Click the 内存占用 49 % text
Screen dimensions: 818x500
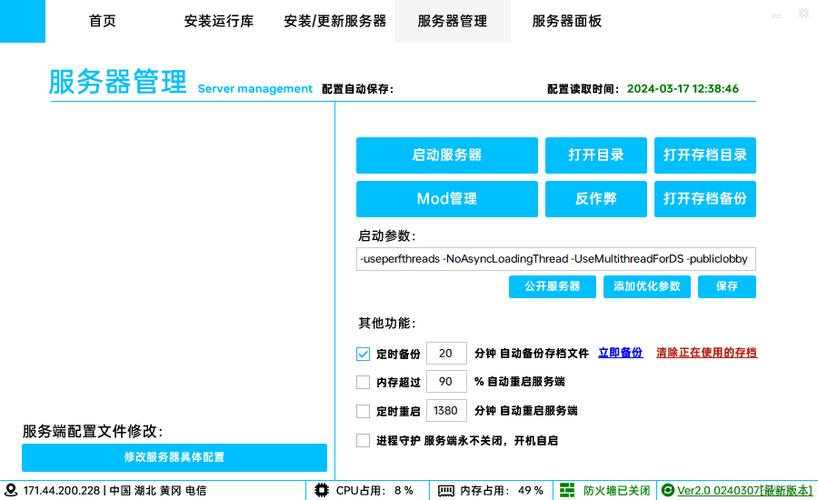coord(501,491)
